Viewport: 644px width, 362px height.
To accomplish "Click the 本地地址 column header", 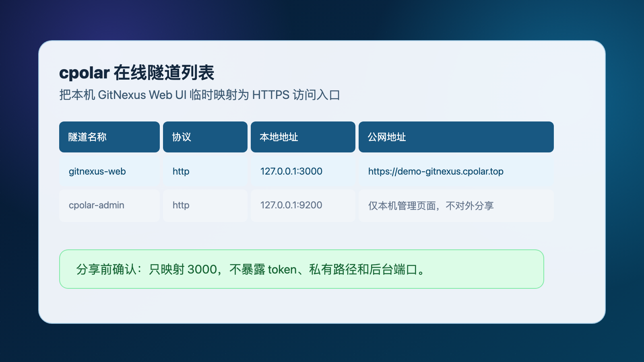I will [x=303, y=137].
